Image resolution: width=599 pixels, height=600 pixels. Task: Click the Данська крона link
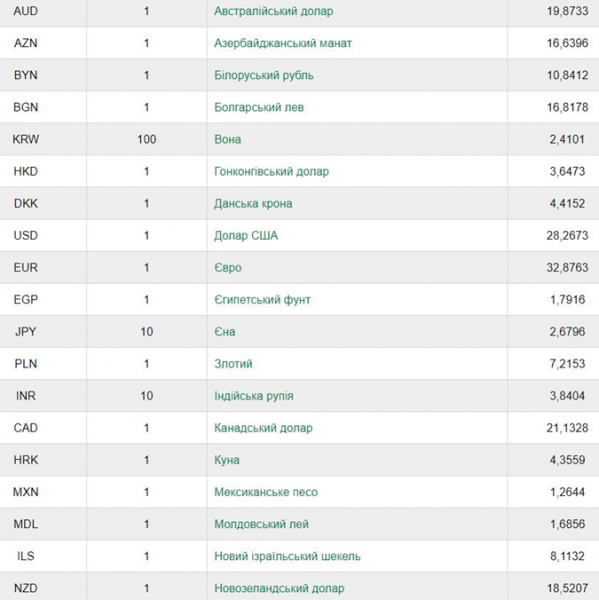253,204
